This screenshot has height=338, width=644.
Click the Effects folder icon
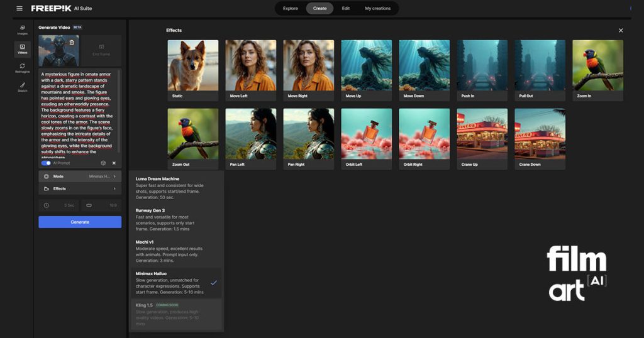[47, 188]
